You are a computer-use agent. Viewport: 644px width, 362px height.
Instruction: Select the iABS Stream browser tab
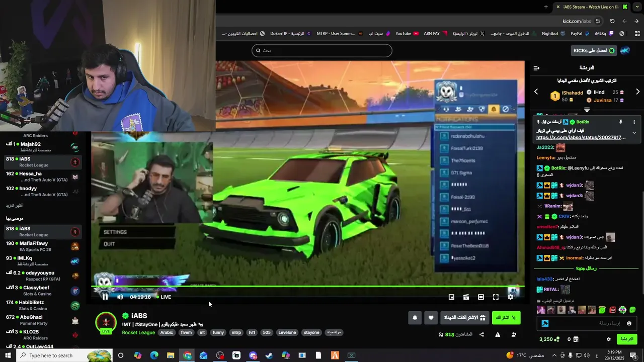591,7
